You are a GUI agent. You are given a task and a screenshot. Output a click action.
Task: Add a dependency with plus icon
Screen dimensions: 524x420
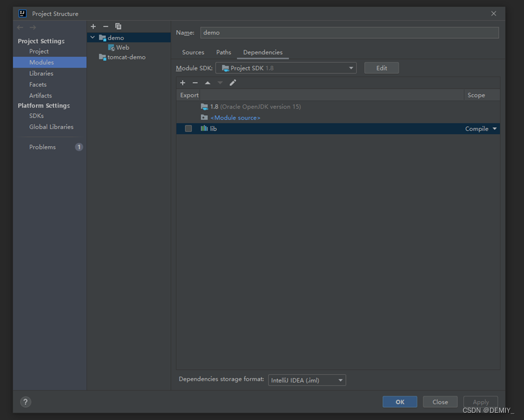[x=182, y=82]
